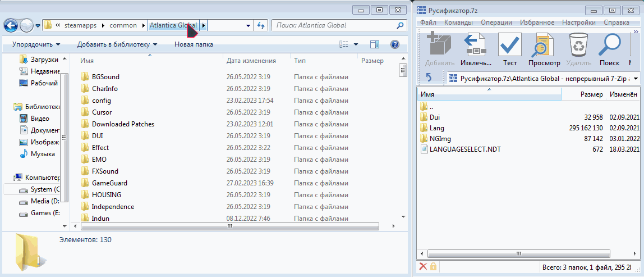Viewport: 644px width, 277px height.
Task: Select the HOUSING folder
Action: pos(107,194)
